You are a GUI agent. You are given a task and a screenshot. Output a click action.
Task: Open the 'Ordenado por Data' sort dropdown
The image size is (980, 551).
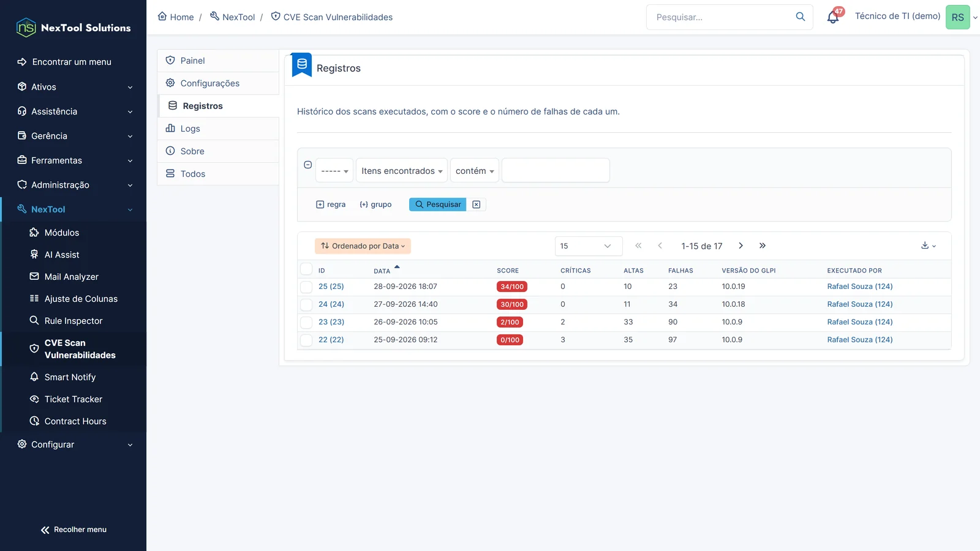pyautogui.click(x=363, y=246)
